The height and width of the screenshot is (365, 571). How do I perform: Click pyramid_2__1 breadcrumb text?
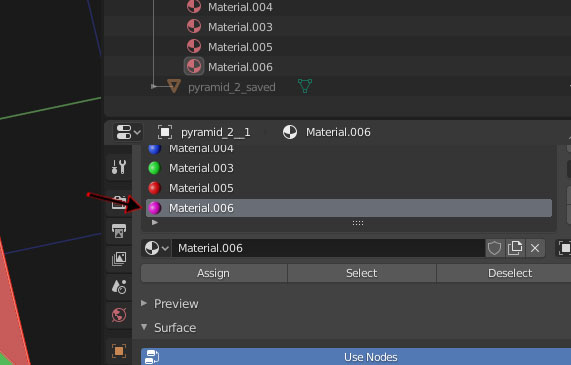[216, 132]
